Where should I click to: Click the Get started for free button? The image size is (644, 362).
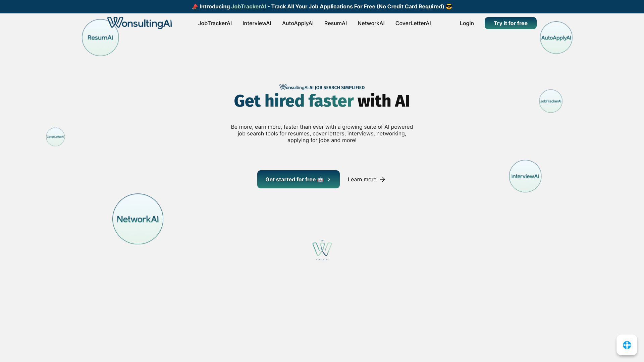tap(299, 179)
